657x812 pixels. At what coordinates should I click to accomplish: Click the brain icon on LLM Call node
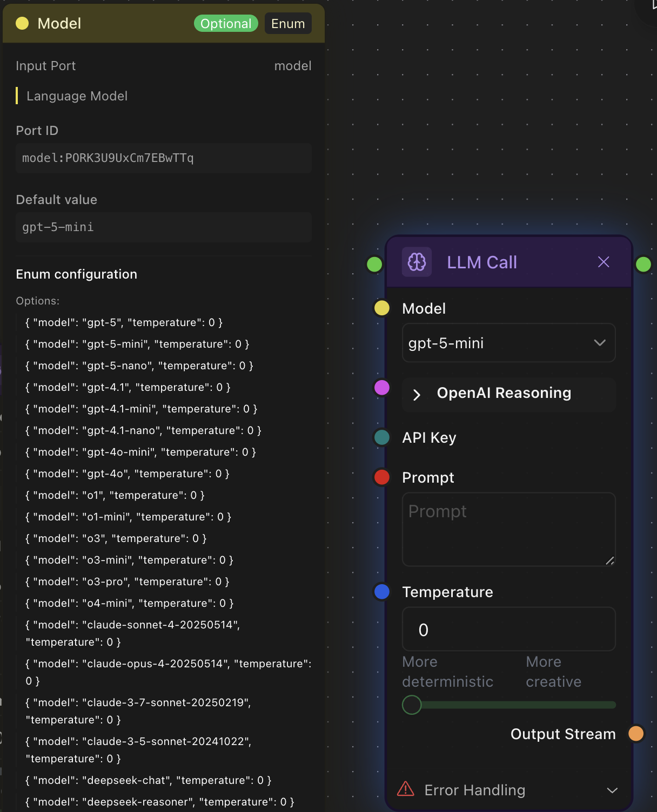pyautogui.click(x=417, y=262)
